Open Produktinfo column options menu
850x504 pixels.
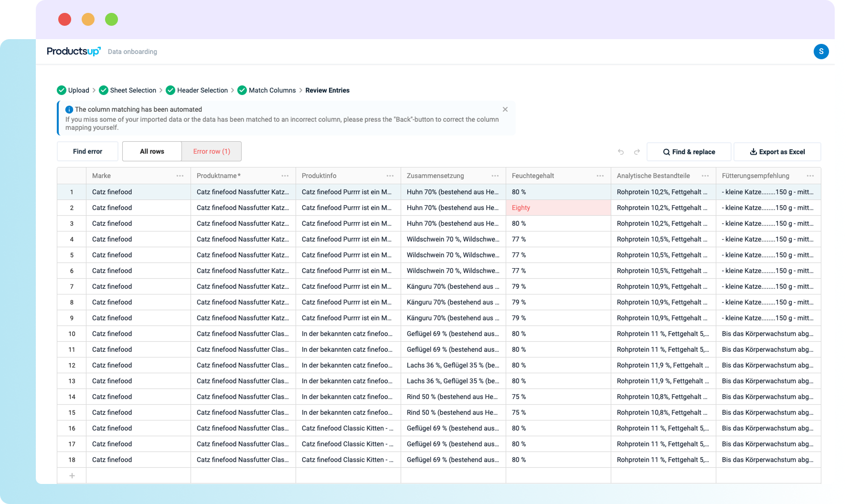click(390, 176)
